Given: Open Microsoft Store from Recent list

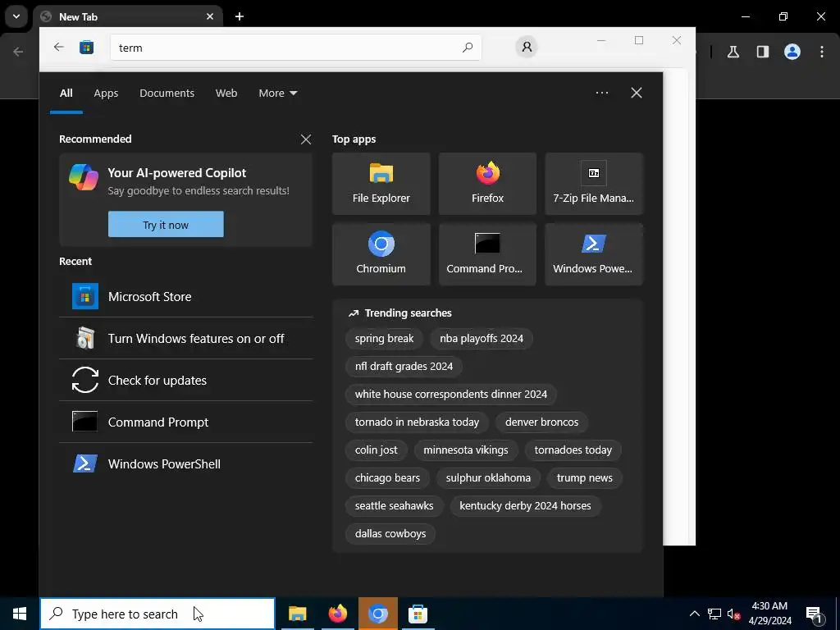Looking at the screenshot, I should (186, 296).
